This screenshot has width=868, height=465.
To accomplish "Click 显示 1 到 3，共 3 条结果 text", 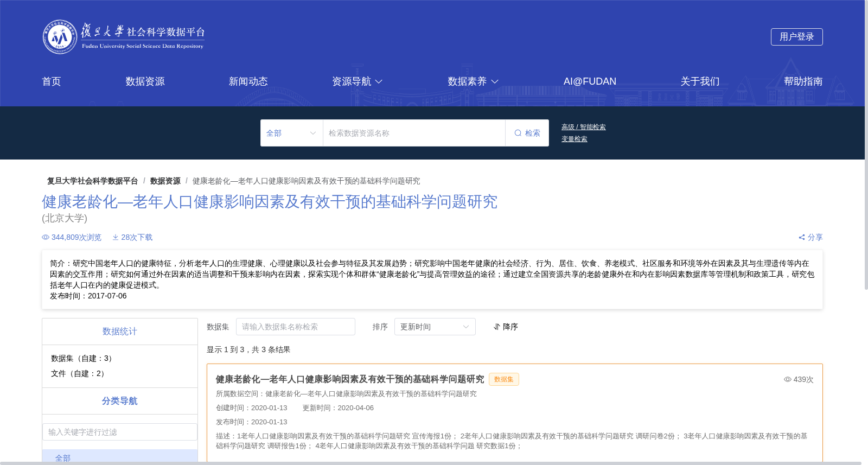I will tap(248, 349).
